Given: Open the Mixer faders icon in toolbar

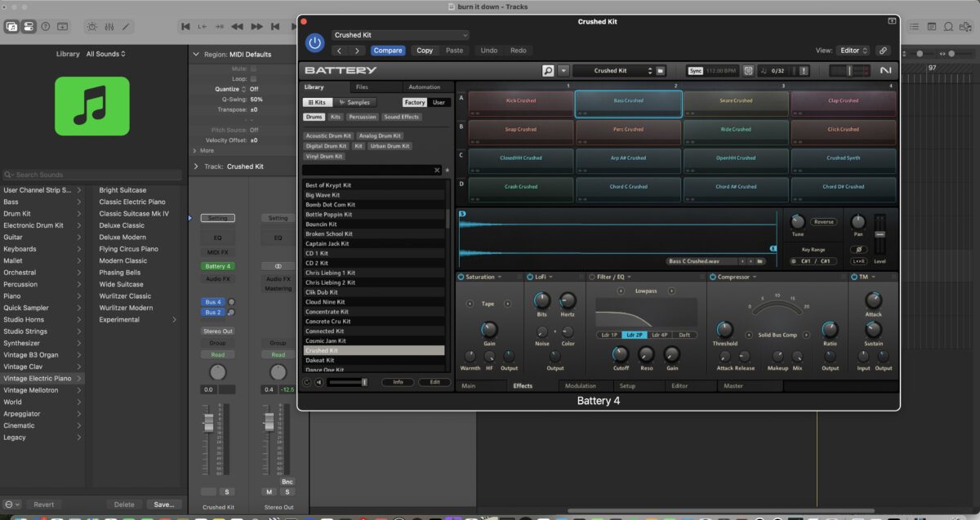Looking at the screenshot, I should (x=110, y=27).
